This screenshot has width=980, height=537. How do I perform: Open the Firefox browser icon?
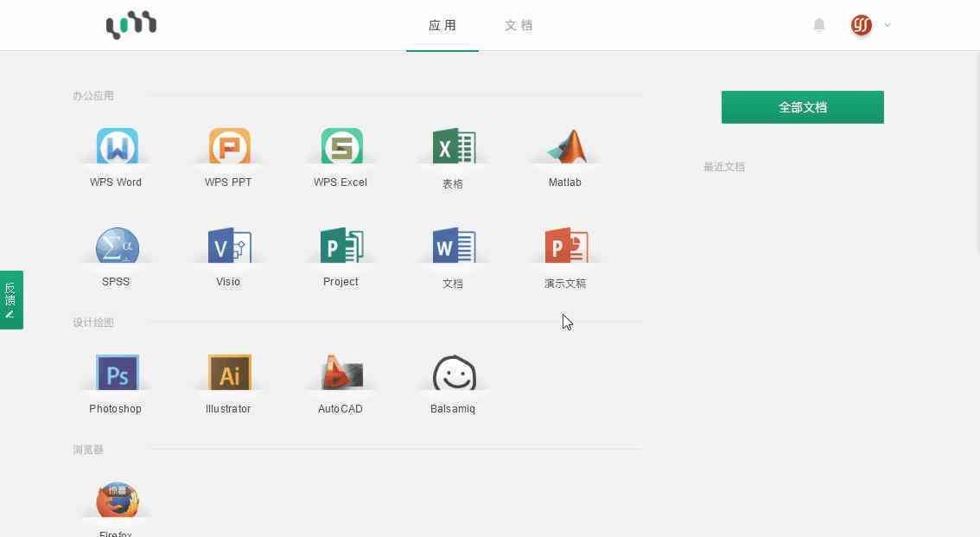117,499
